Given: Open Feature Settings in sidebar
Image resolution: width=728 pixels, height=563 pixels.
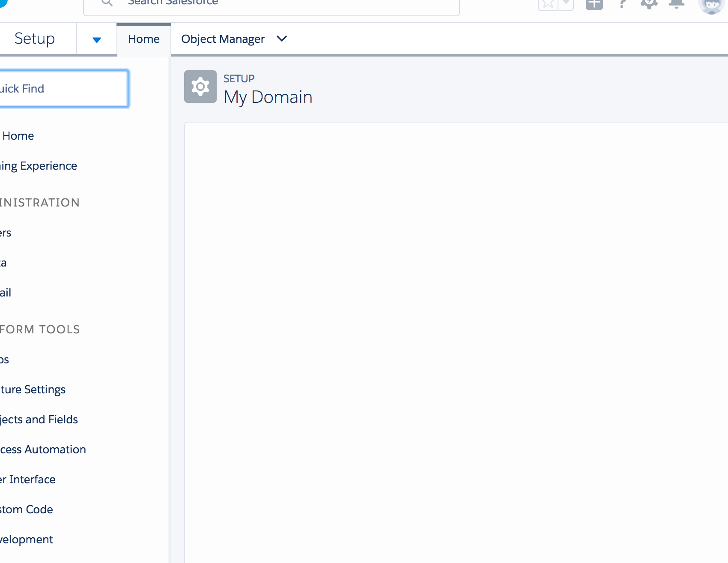Looking at the screenshot, I should [x=33, y=389].
